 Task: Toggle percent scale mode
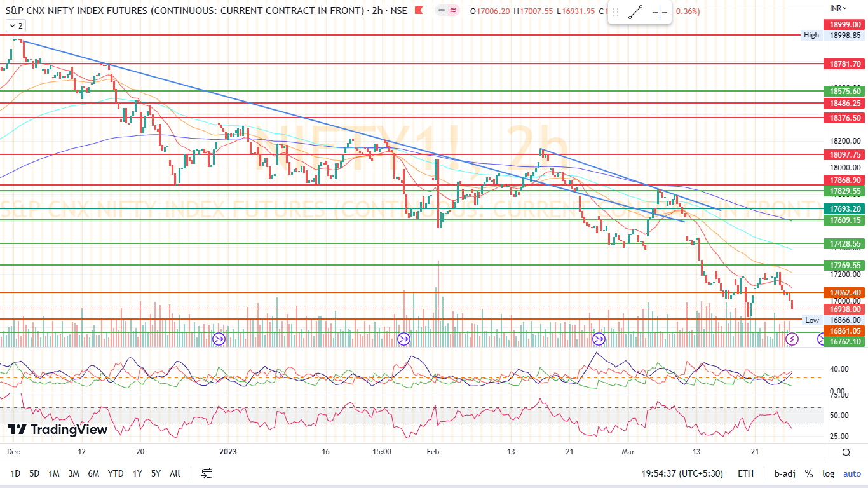tap(809, 473)
